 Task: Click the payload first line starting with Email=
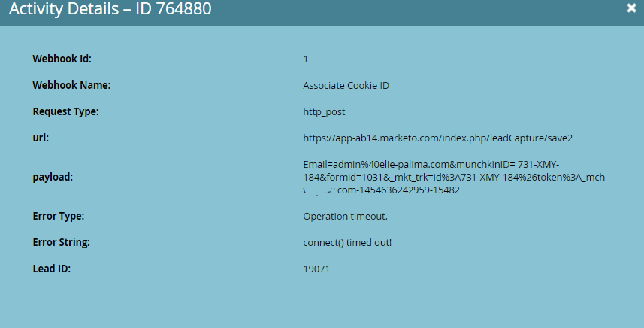431,165
